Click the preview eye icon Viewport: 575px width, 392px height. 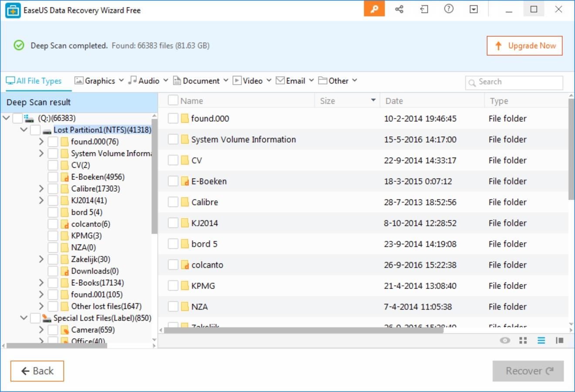(505, 341)
